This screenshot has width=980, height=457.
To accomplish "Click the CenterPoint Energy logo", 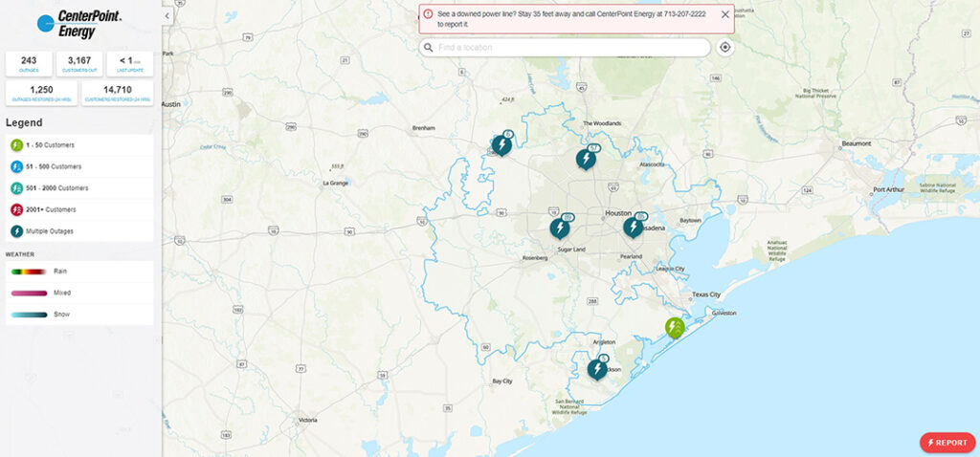I will [78, 24].
